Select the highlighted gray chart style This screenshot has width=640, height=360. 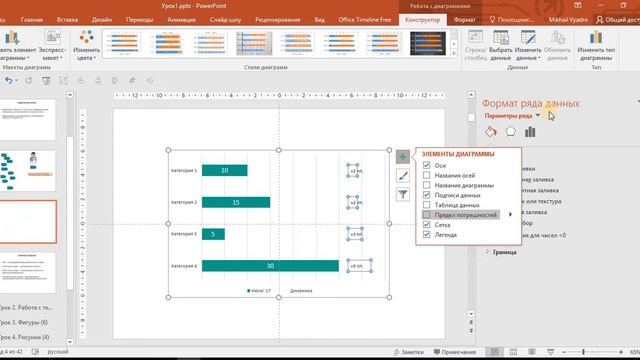254,43
